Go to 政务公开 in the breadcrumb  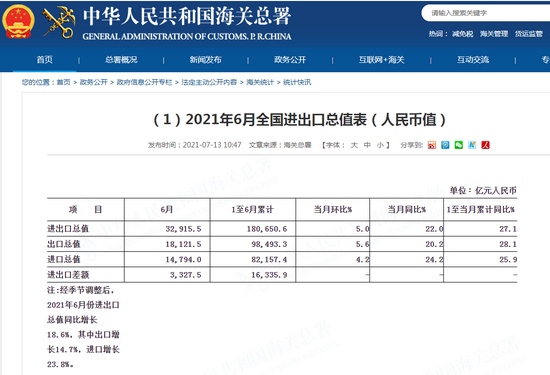pos(93,82)
